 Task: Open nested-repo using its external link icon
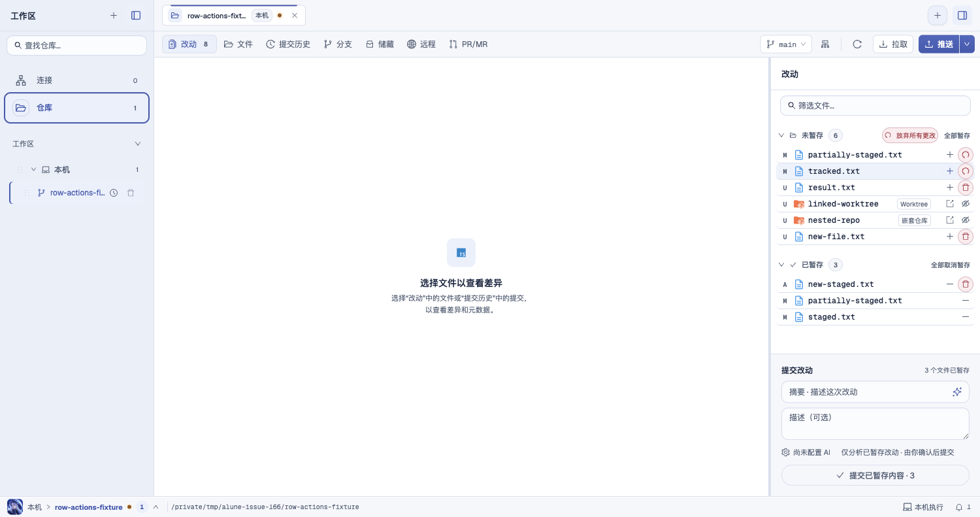pos(950,220)
